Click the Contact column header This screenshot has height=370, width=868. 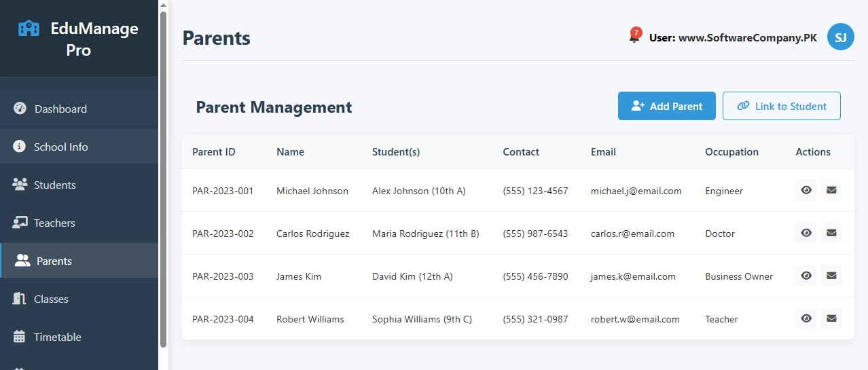[521, 152]
